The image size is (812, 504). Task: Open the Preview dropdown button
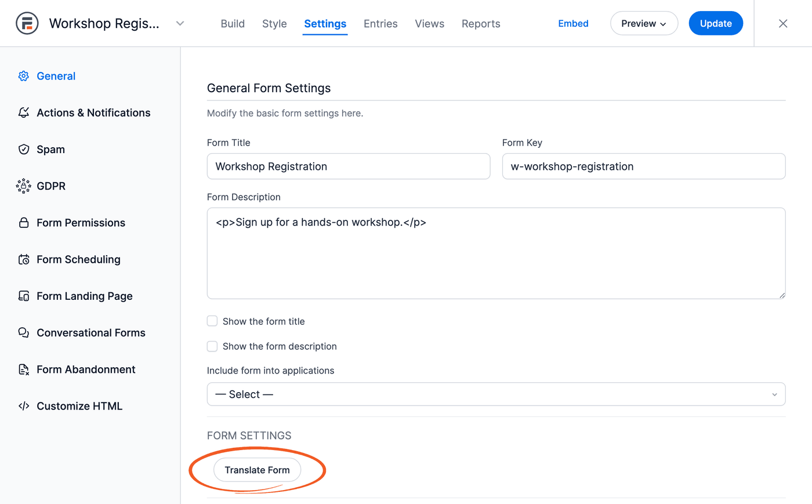(644, 23)
